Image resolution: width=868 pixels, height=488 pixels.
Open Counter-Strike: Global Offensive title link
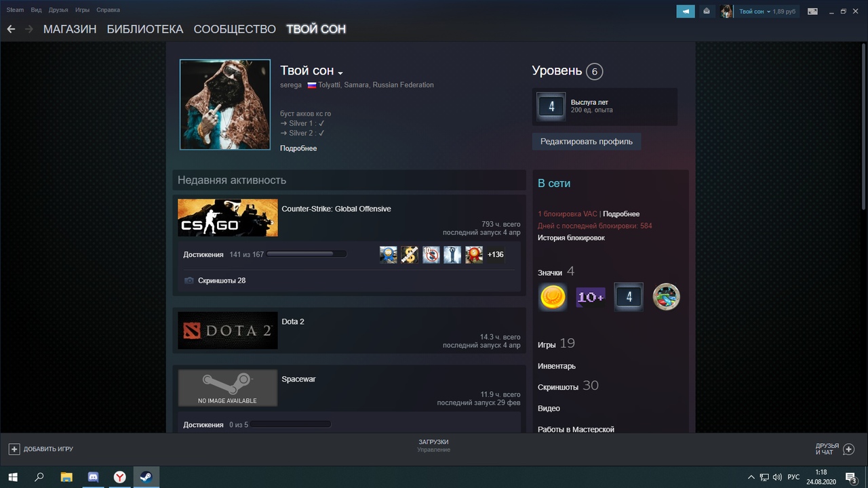[x=336, y=209]
